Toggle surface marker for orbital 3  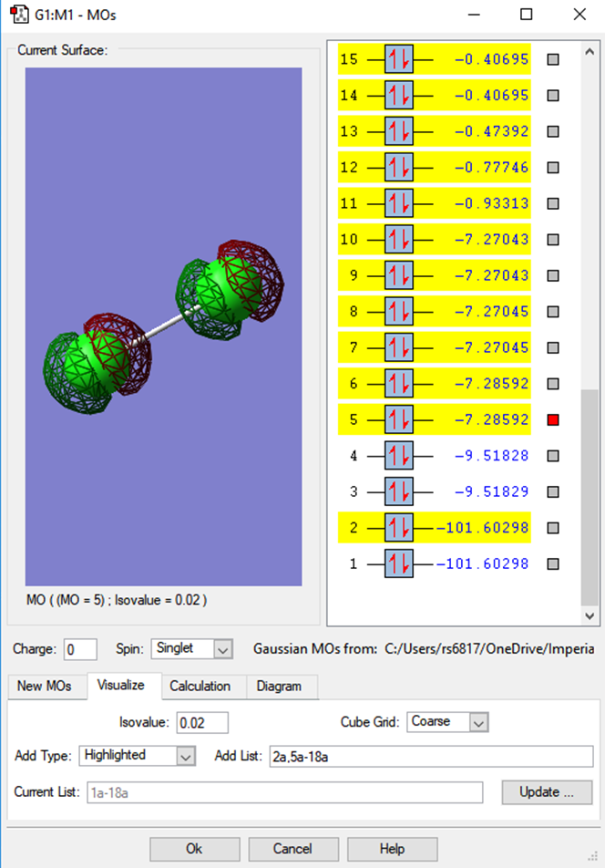(x=553, y=491)
